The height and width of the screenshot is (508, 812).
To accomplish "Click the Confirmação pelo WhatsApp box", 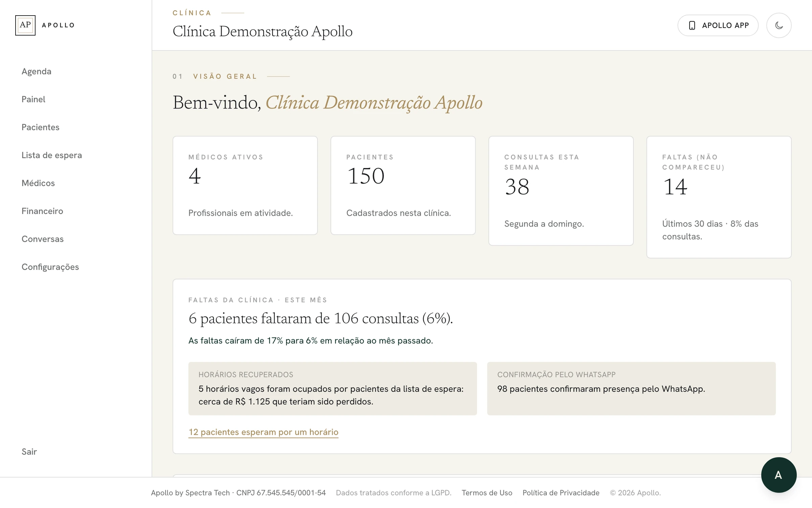I will [631, 389].
